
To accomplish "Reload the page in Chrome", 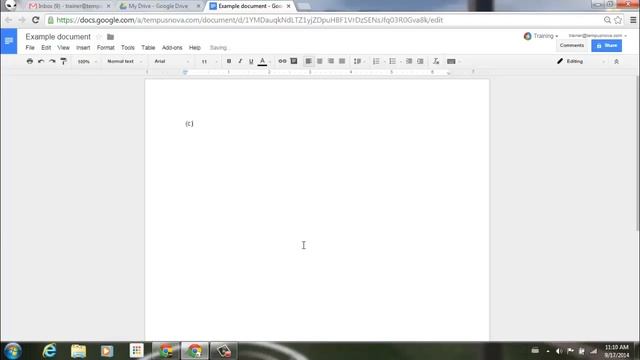I will pyautogui.click(x=36, y=20).
